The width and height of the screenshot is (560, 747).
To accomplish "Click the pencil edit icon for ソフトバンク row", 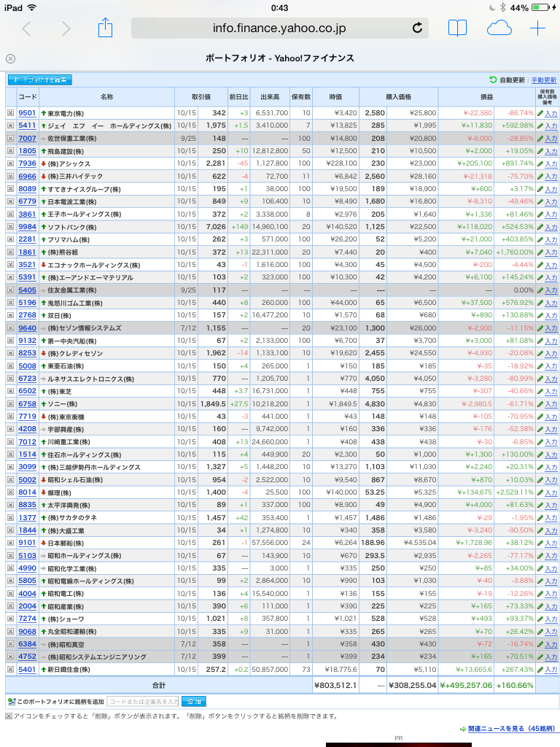I will pyautogui.click(x=540, y=228).
